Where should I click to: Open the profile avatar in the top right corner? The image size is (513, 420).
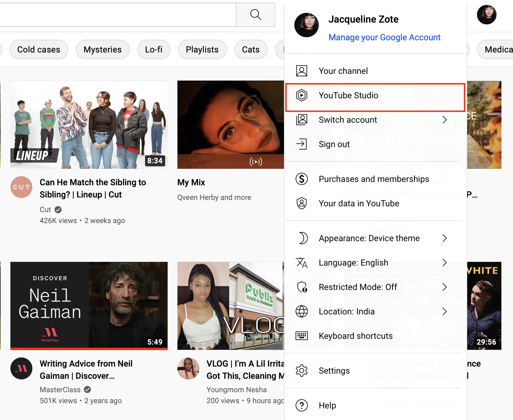[x=486, y=15]
